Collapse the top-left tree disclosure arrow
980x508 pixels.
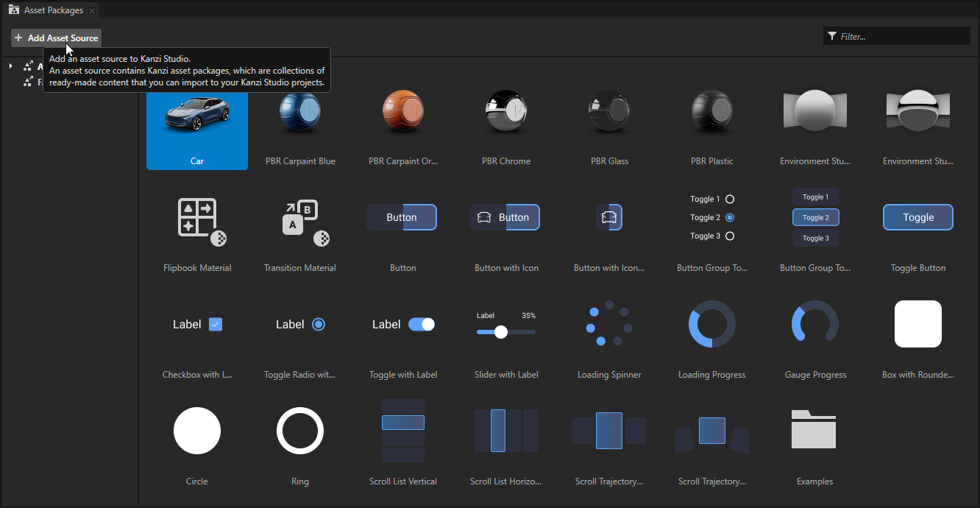click(10, 66)
